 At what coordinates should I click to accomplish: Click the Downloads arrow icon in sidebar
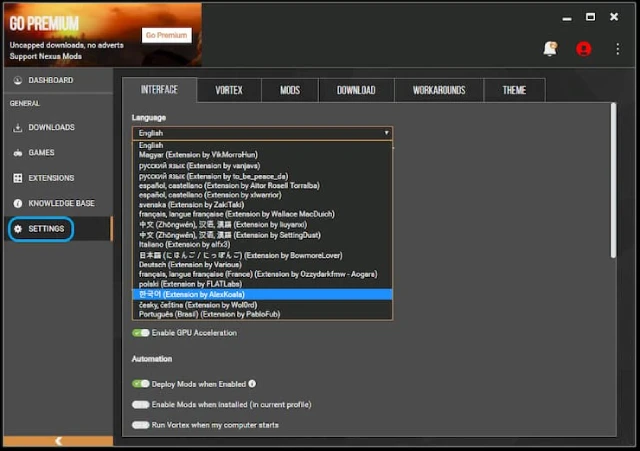(x=18, y=128)
